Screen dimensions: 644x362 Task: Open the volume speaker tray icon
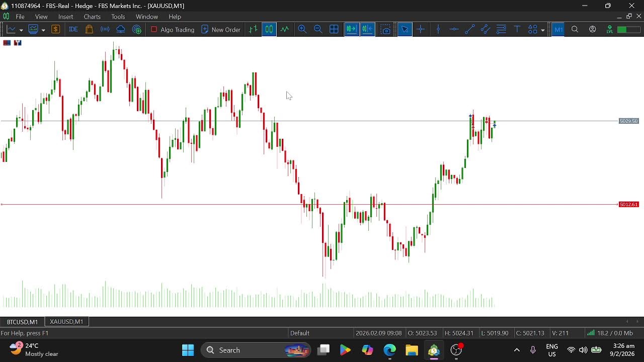[x=583, y=350]
